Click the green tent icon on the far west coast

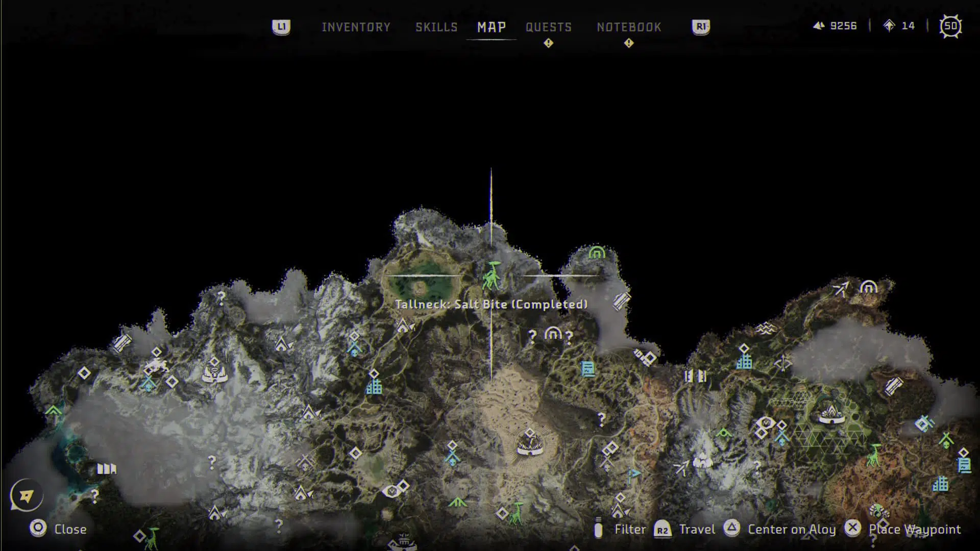pyautogui.click(x=53, y=410)
